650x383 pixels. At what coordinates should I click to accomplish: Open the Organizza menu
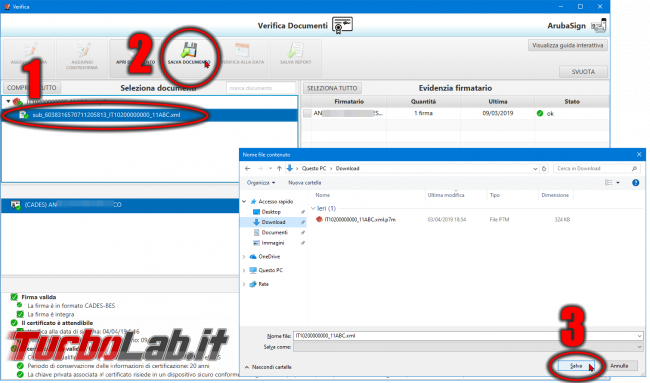point(261,183)
